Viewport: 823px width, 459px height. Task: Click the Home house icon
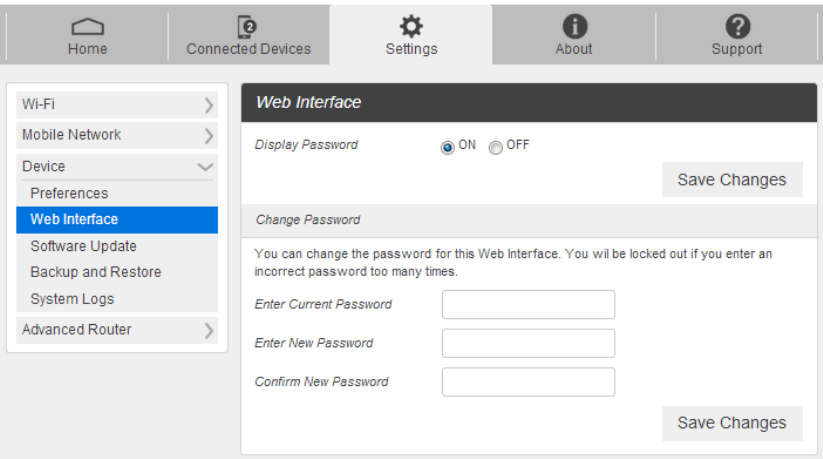88,27
